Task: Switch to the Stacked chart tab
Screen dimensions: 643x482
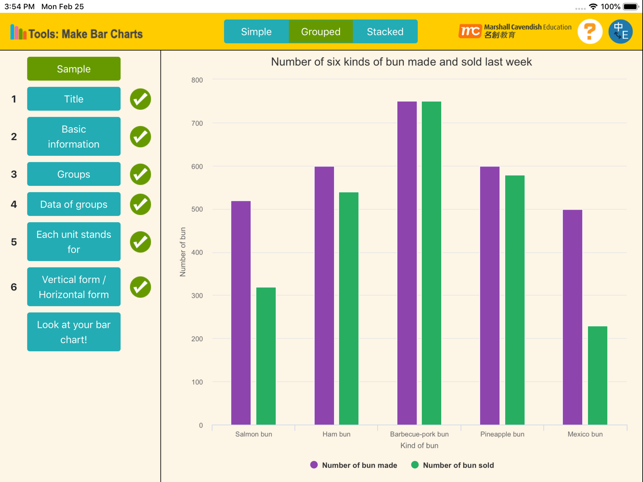Action: [385, 32]
